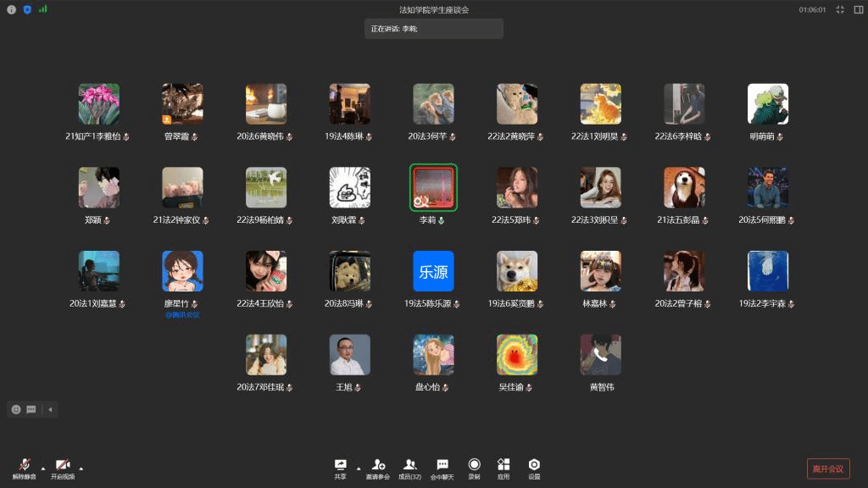Check the green network signal indicator
This screenshot has height=488, width=868.
(x=42, y=9)
